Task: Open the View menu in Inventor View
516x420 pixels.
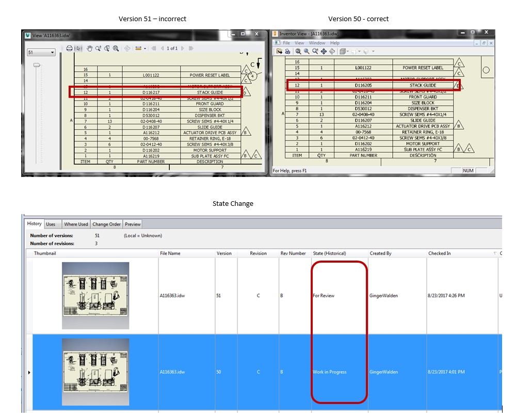Action: (x=299, y=43)
